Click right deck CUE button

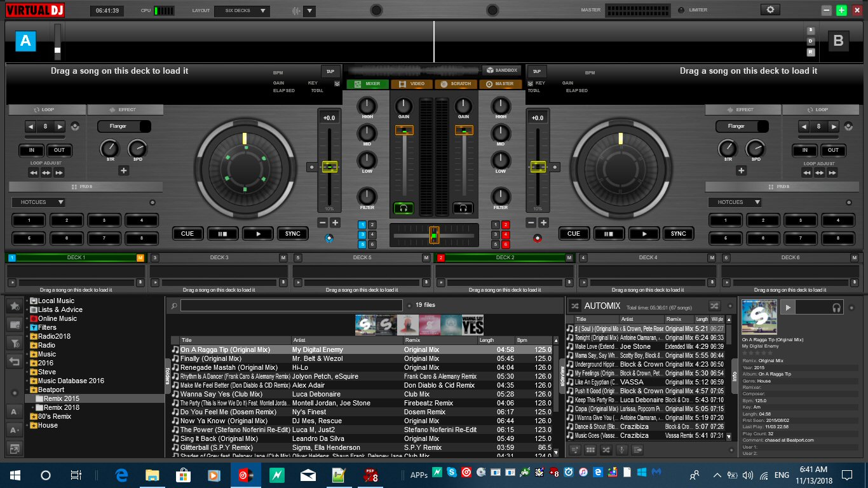pyautogui.click(x=574, y=233)
